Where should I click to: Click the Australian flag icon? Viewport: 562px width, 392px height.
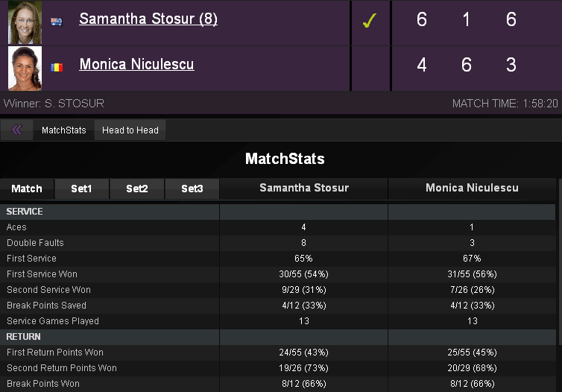[57, 22]
